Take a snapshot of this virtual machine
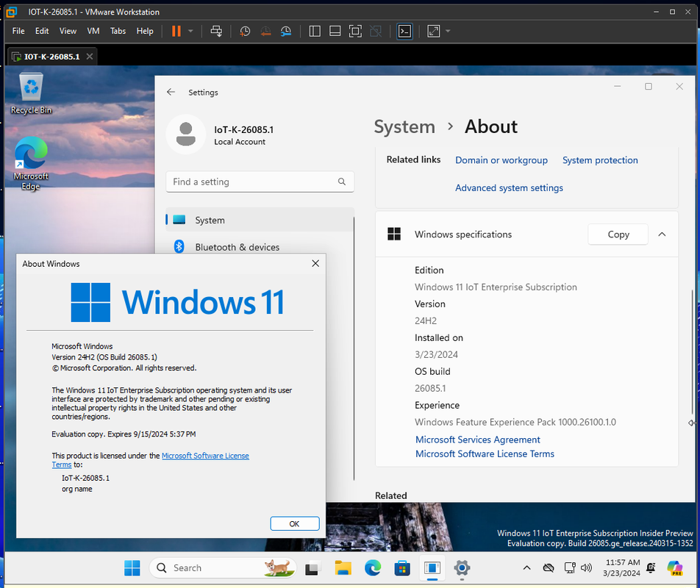700x588 pixels. click(x=245, y=31)
